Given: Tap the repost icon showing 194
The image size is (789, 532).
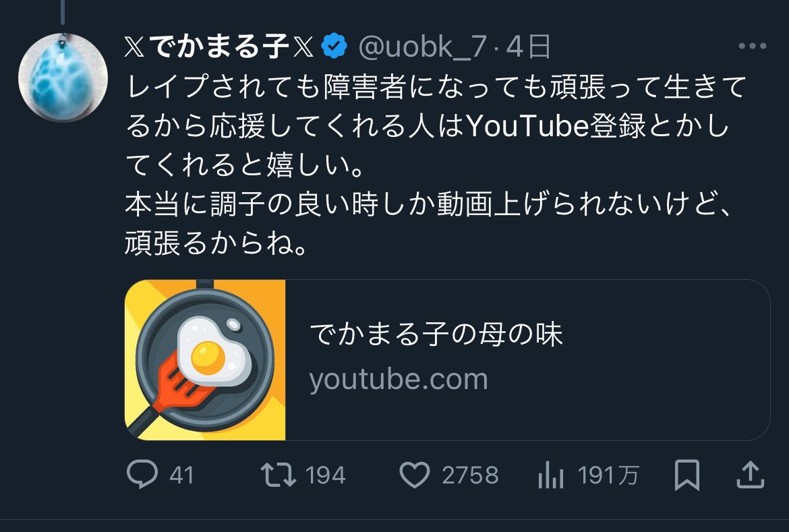Looking at the screenshot, I should (279, 475).
